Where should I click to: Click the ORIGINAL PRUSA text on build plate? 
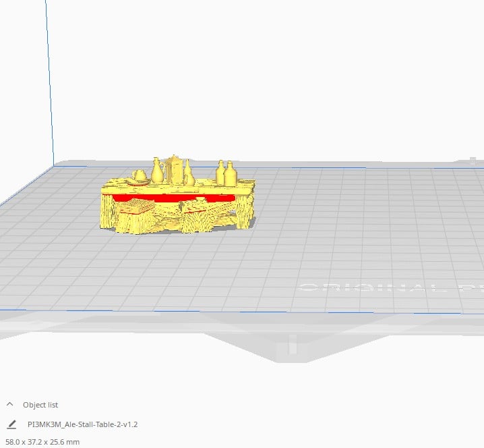pos(391,288)
